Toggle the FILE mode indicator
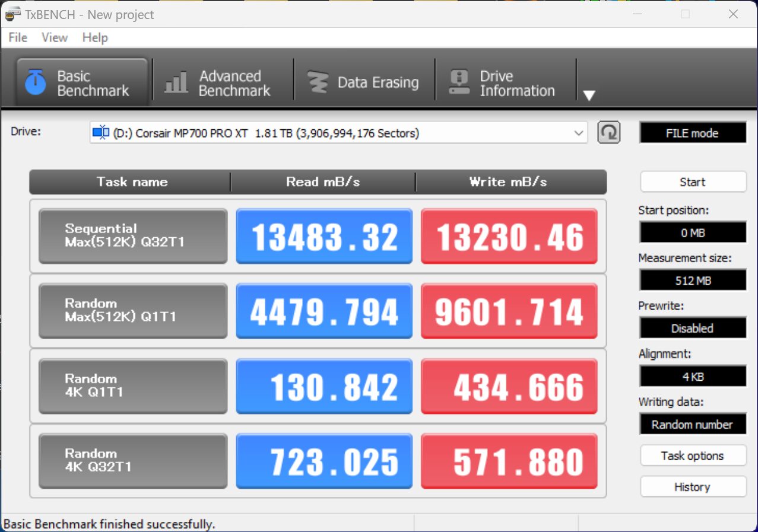 click(x=693, y=133)
